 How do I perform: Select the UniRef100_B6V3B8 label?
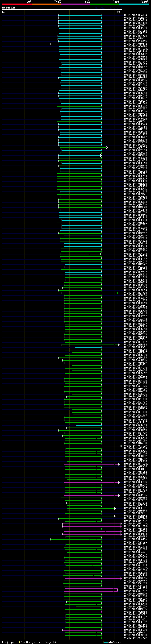click(135, 75)
